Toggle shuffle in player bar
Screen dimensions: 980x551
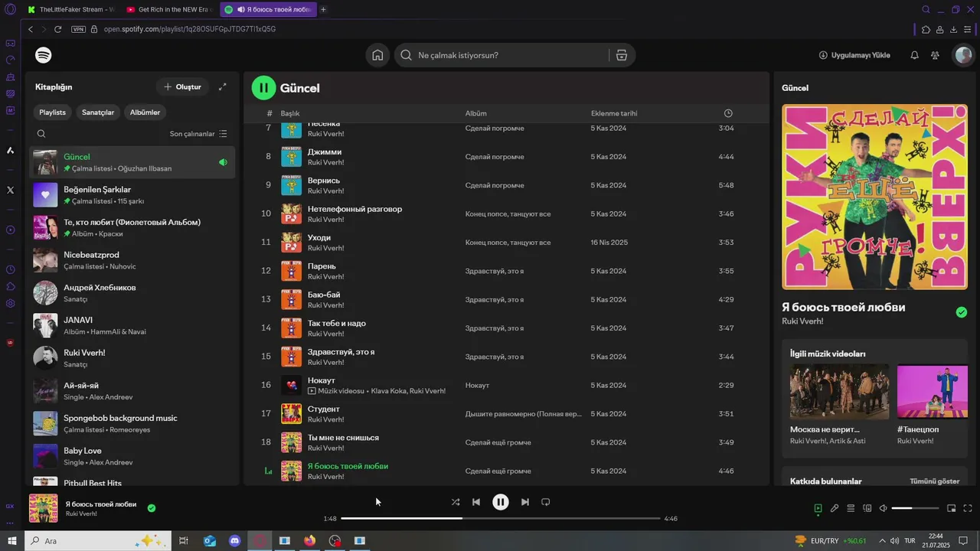pos(456,502)
